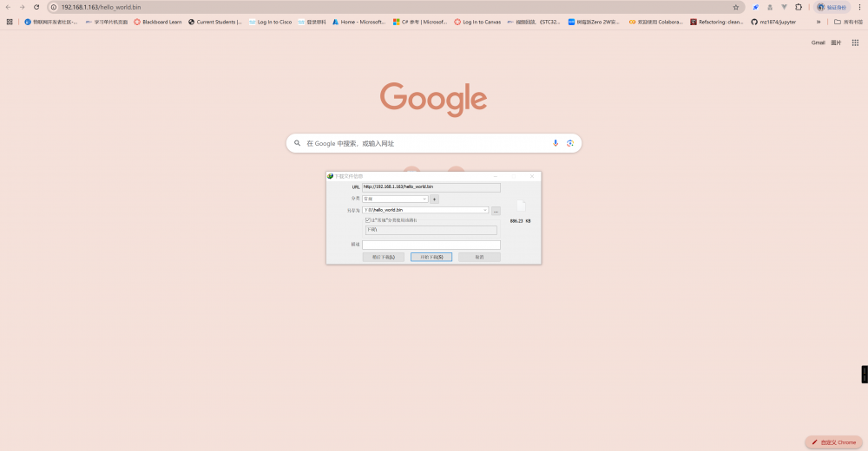Reload the current page
The width and height of the screenshot is (868, 451).
point(36,7)
